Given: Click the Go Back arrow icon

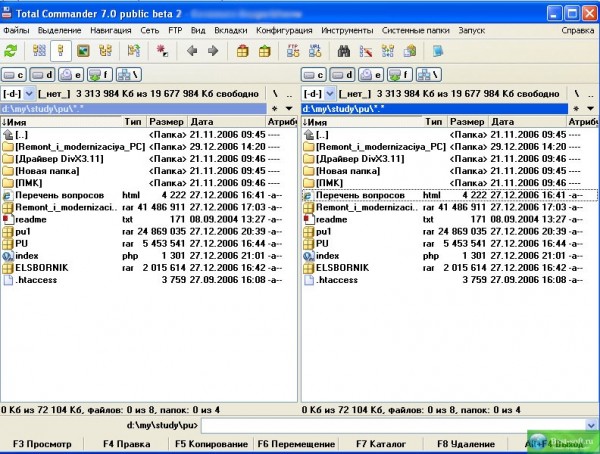Looking at the screenshot, I should [x=192, y=50].
